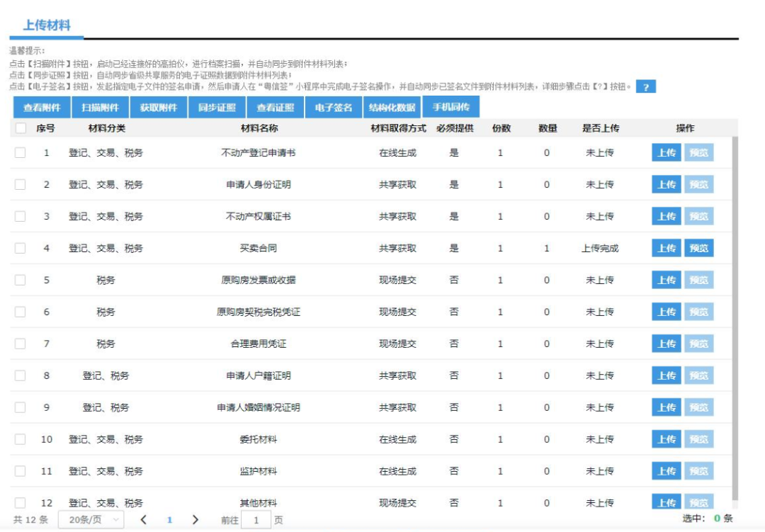Select the 买卖合同 row checkbox

pyautogui.click(x=21, y=248)
